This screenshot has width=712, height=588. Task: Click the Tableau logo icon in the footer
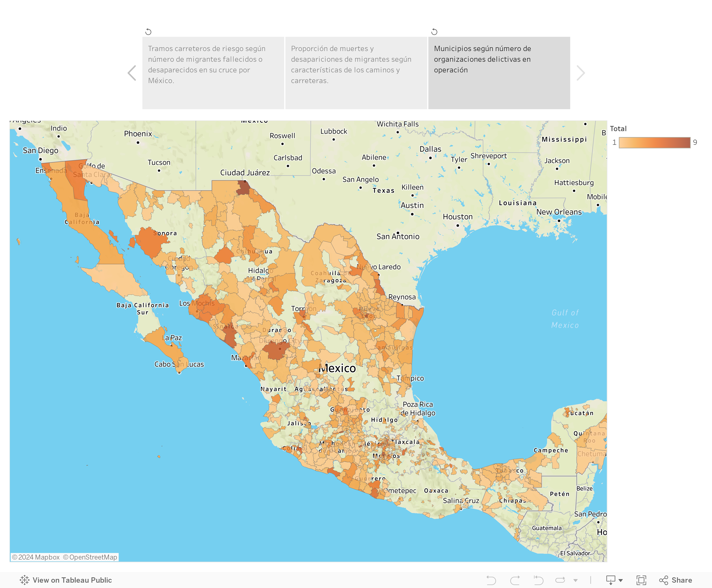point(24,580)
